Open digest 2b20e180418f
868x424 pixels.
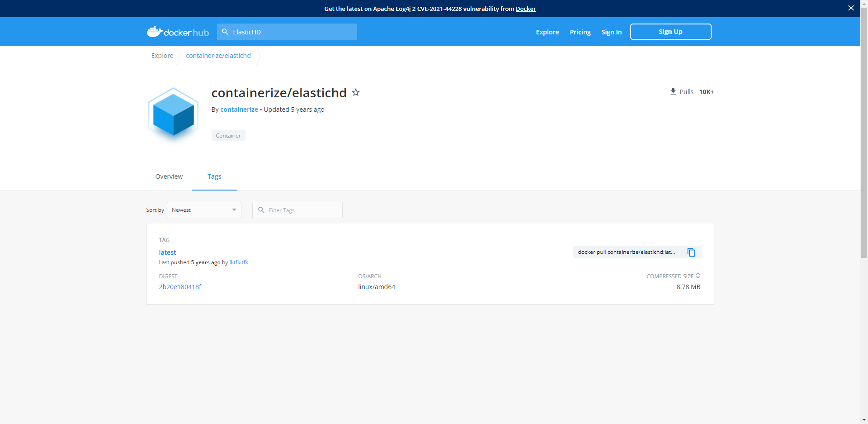180,287
